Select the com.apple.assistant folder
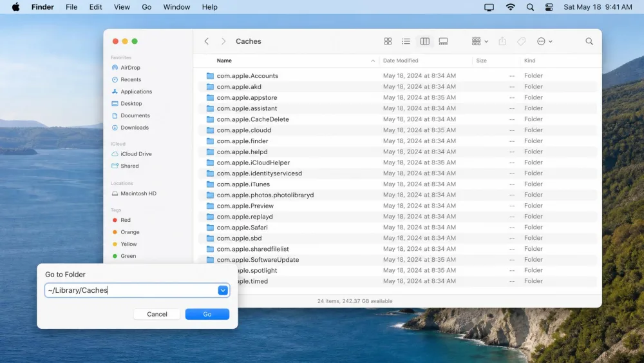The width and height of the screenshot is (644, 363). (397, 108)
